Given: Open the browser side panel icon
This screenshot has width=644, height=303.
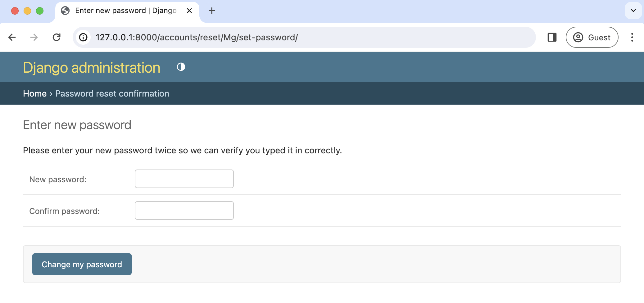Looking at the screenshot, I should coord(552,38).
